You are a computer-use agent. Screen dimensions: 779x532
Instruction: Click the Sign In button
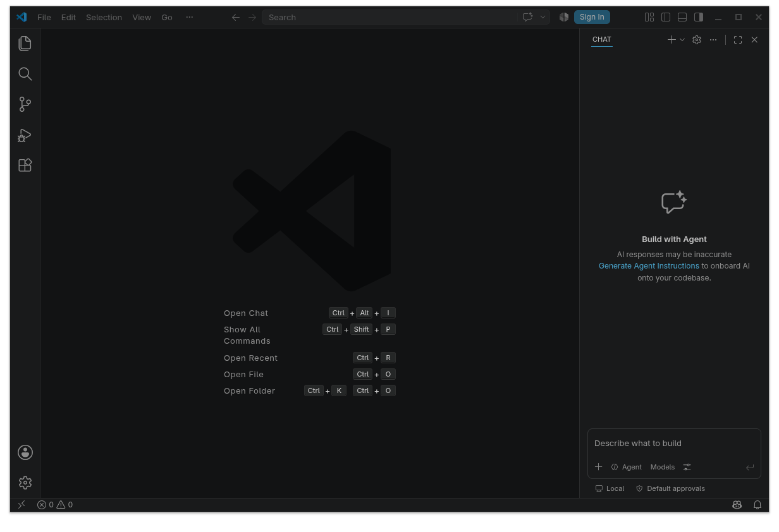(x=592, y=17)
